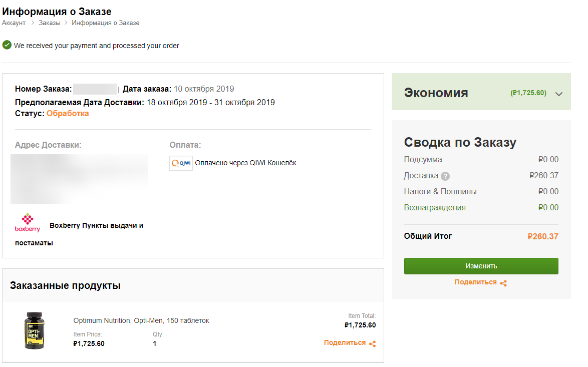This screenshot has width=588, height=367.
Task: Click the Заказанные продукты section heading
Action: (x=65, y=286)
